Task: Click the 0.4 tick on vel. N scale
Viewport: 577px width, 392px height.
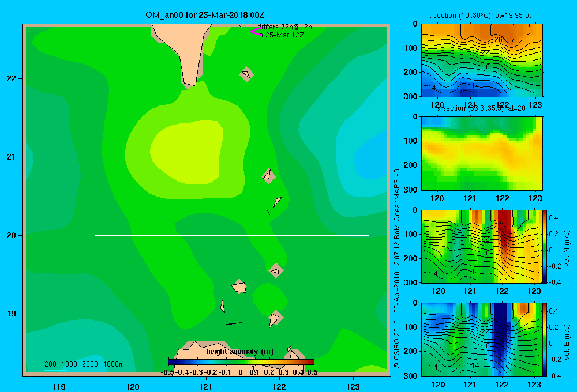Action: coord(553,218)
